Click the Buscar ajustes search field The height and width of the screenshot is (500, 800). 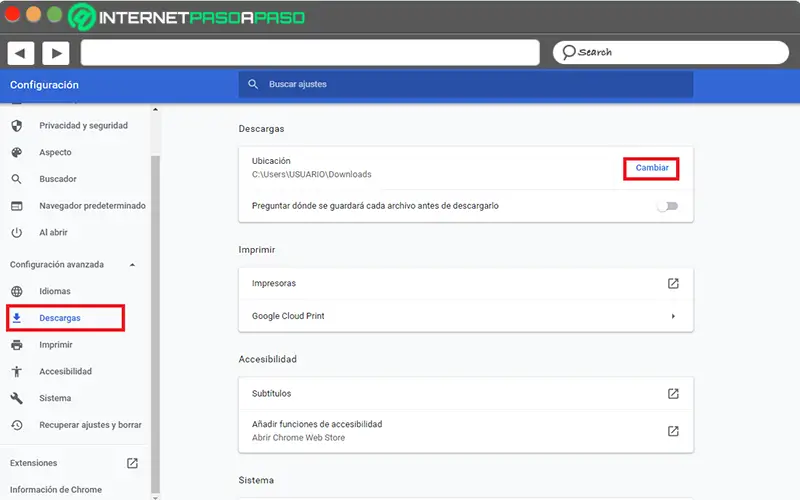pos(465,84)
